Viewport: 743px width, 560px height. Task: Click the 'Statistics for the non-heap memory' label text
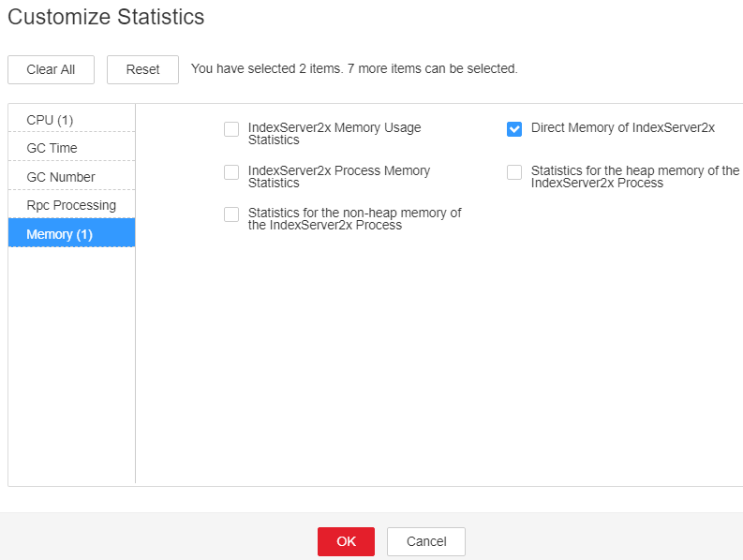pos(354,219)
